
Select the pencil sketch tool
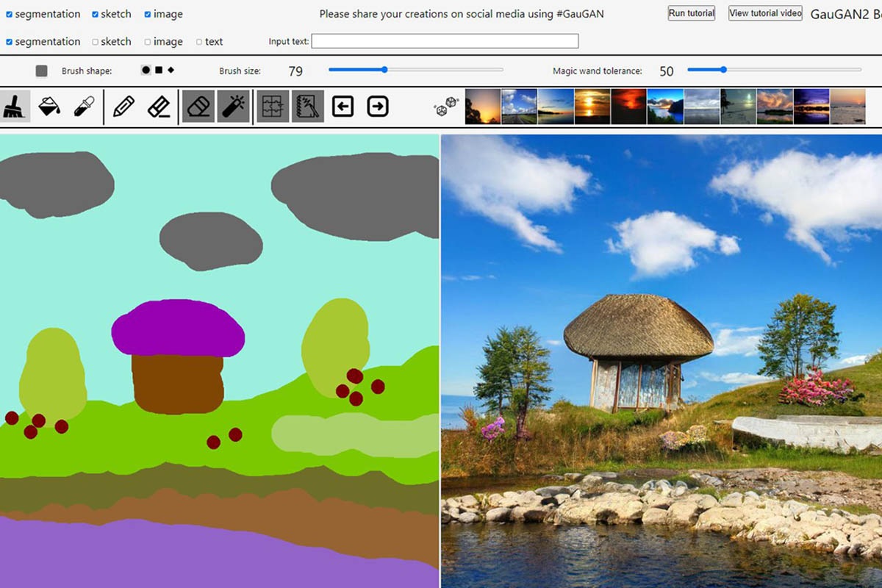click(x=124, y=107)
